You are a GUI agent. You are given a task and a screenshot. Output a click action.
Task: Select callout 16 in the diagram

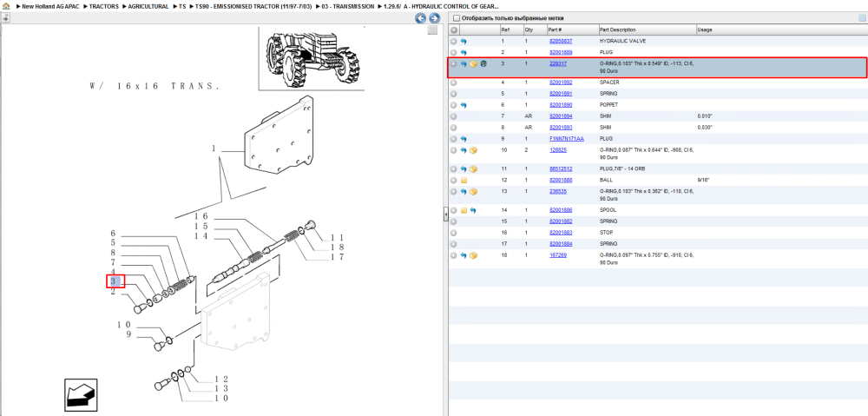coord(201,216)
